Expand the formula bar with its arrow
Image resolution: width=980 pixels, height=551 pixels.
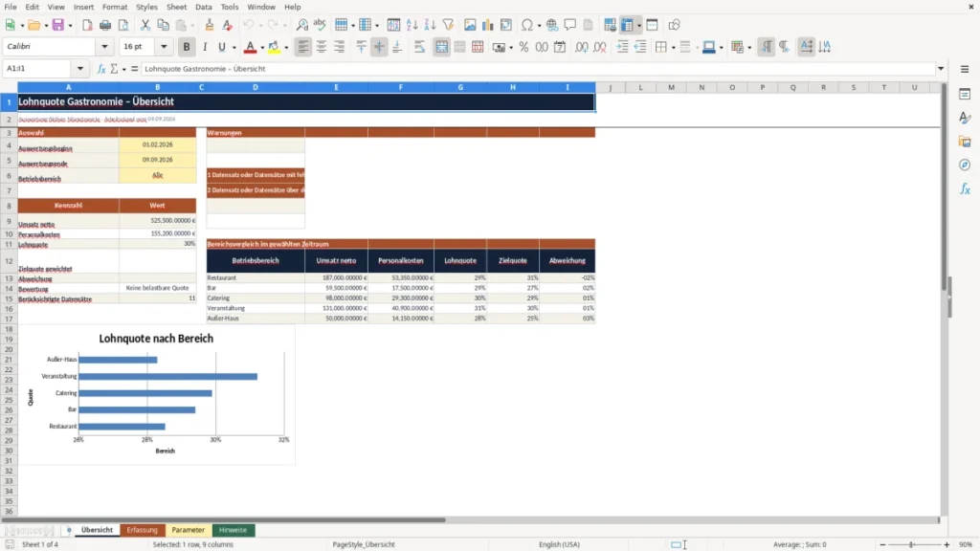tap(941, 69)
